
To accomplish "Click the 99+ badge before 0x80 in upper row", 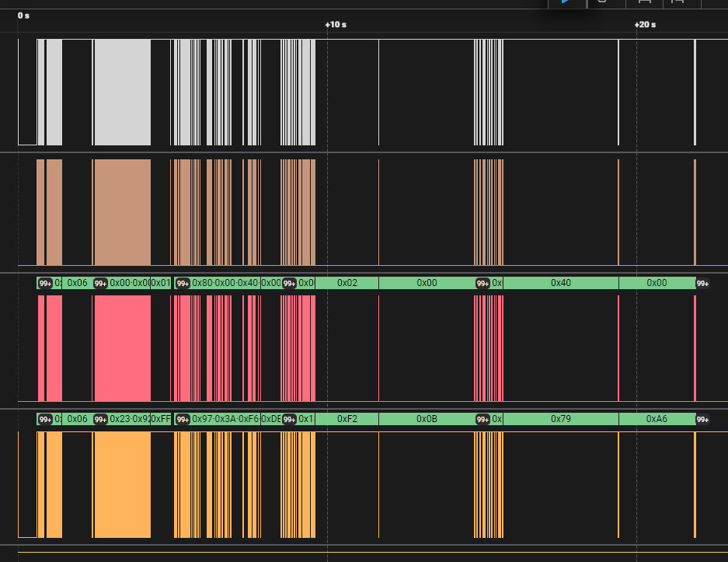I will tap(183, 284).
